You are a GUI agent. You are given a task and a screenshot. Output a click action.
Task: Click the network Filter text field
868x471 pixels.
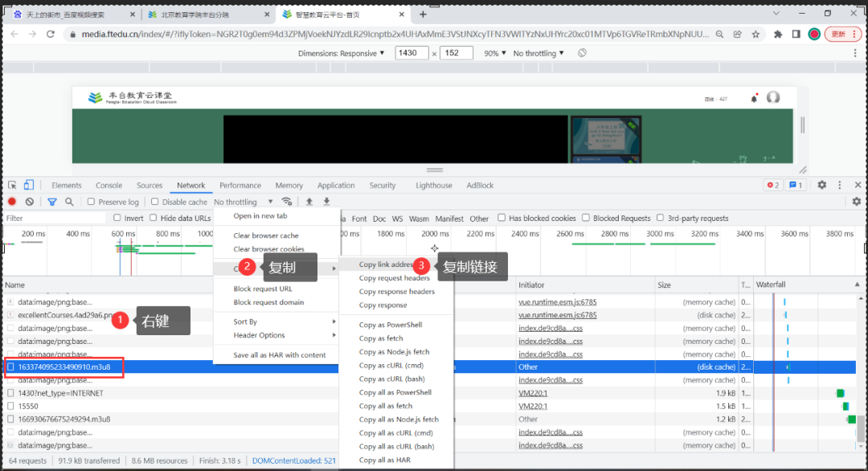[x=55, y=219]
